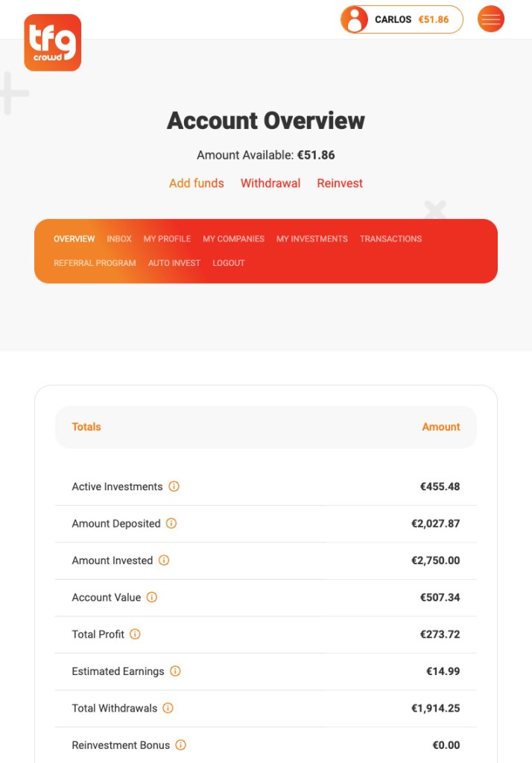The height and width of the screenshot is (763, 532).
Task: Open the My Investments section
Action: tap(311, 239)
